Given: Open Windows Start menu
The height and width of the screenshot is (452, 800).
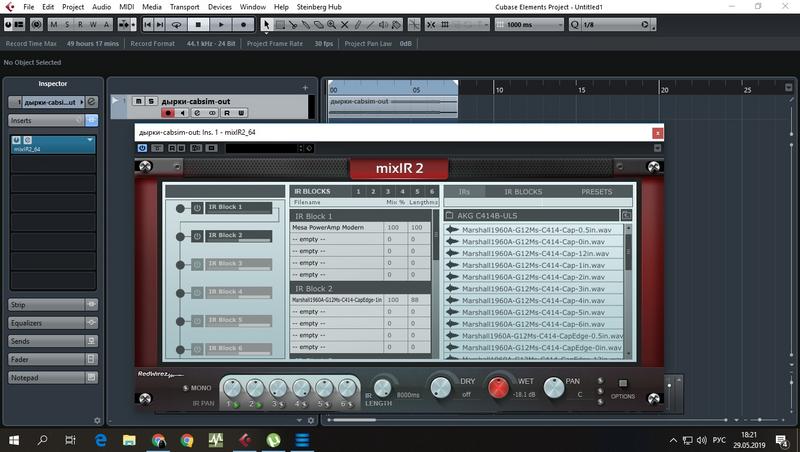Looking at the screenshot, I should tap(14, 440).
